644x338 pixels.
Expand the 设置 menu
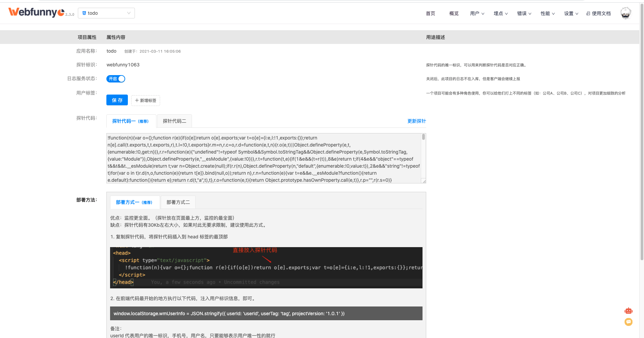[x=571, y=13]
